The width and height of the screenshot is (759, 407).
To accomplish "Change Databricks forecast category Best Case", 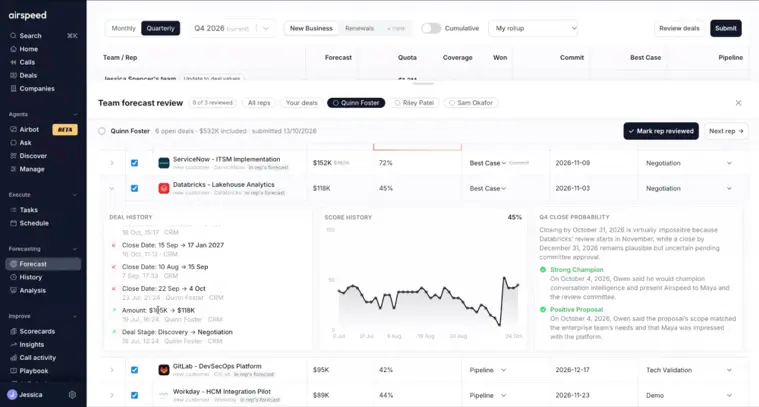I will [x=487, y=188].
